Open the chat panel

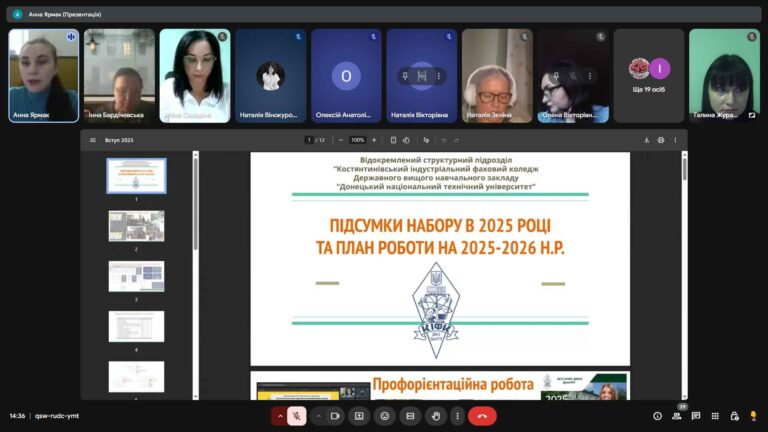click(x=696, y=416)
